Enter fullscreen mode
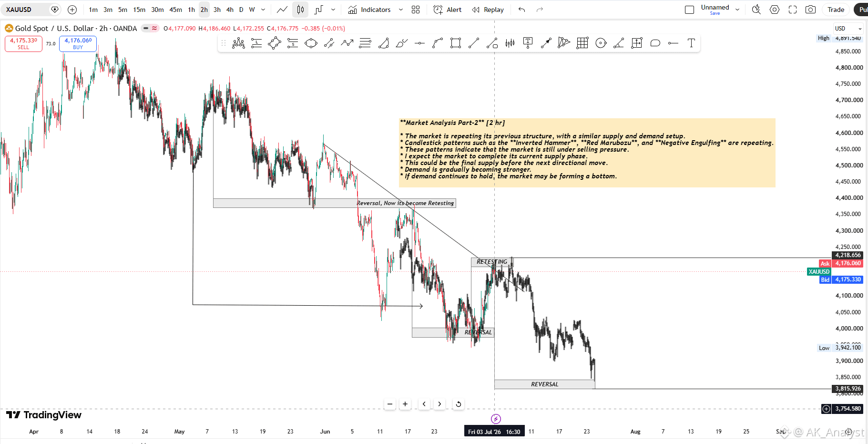 (x=793, y=10)
